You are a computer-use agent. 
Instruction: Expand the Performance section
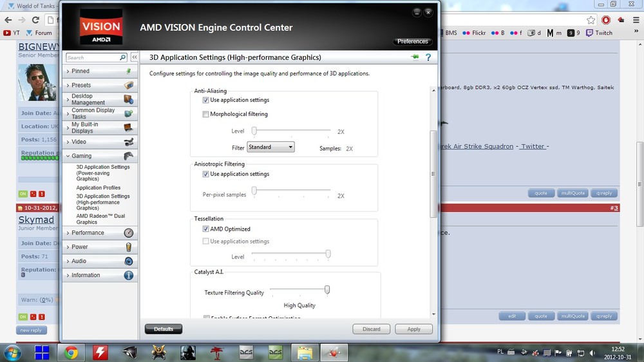[x=68, y=233]
